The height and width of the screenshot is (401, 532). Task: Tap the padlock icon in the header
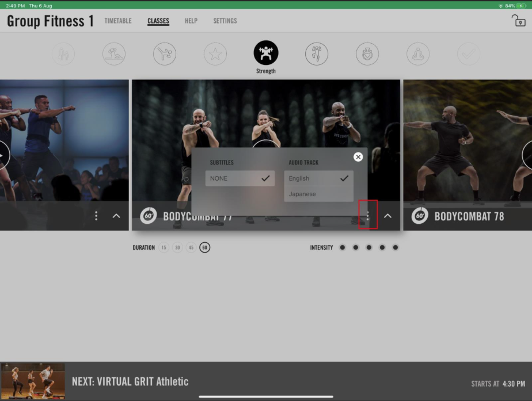coord(518,21)
